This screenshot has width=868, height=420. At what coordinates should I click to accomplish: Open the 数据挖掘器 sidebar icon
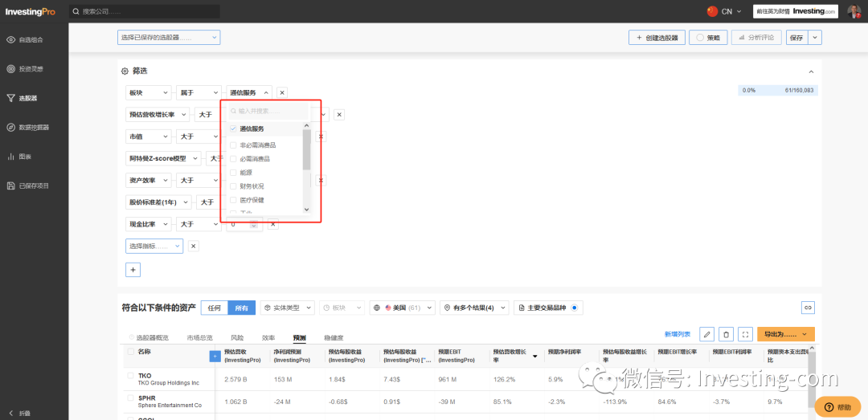click(x=10, y=127)
